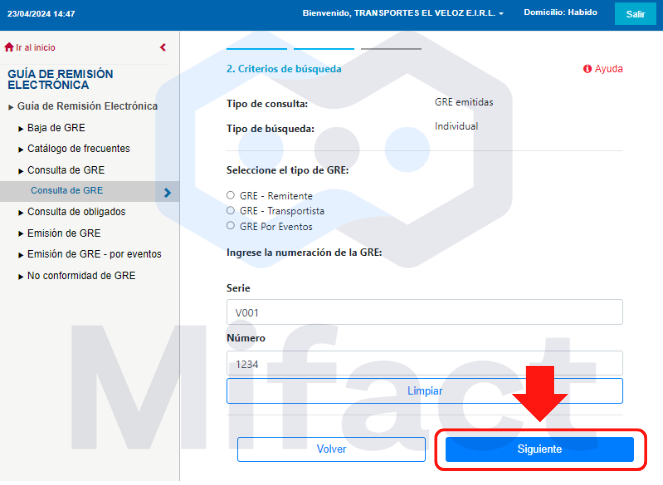Select GRE Por Eventos radio button

230,225
